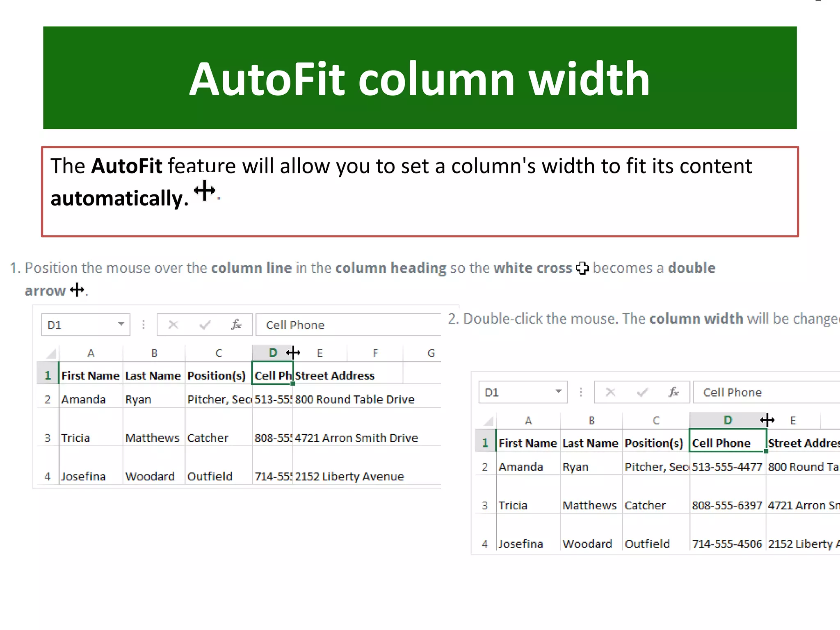Click row 1 header in left spreadsheet

pos(48,375)
